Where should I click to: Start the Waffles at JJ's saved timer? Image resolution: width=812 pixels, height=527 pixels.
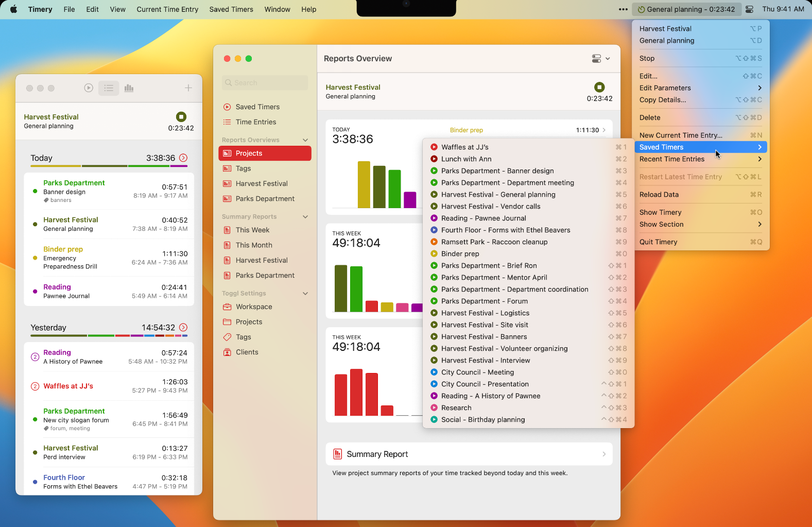(x=528, y=147)
